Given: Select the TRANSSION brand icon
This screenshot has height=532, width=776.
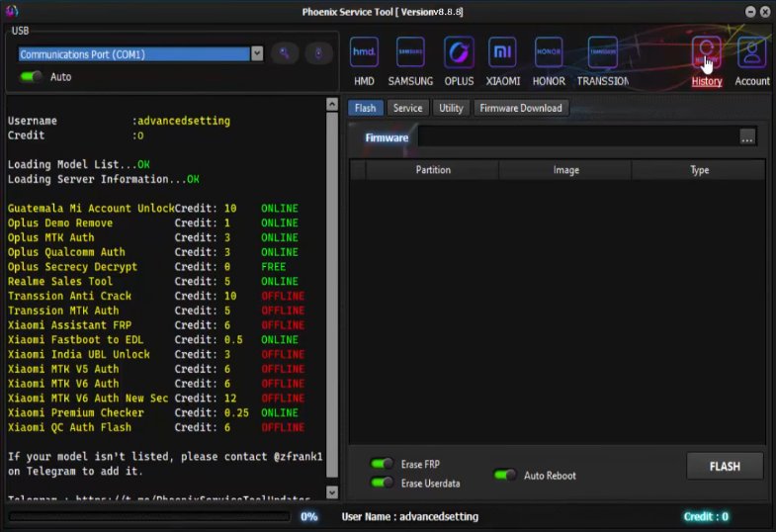Looking at the screenshot, I should [x=603, y=52].
